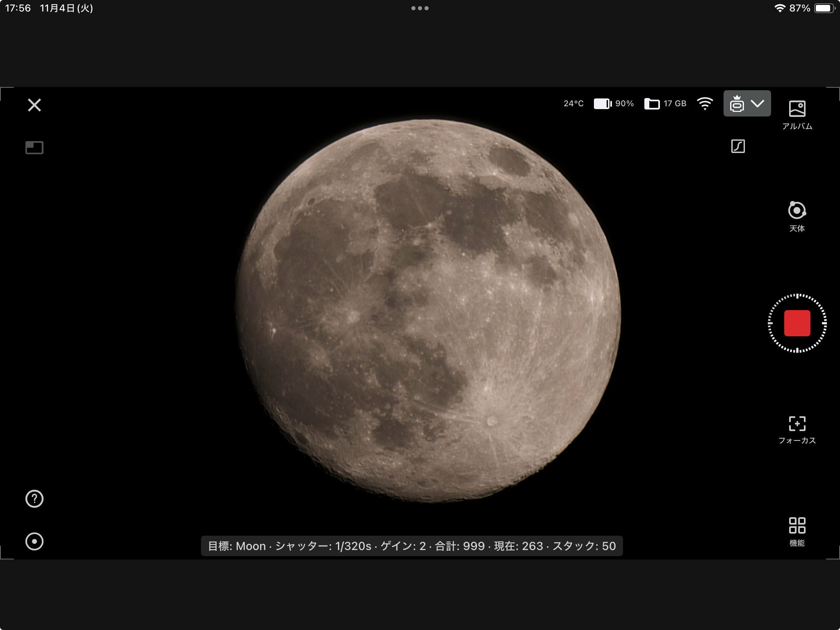The image size is (840, 630).
Task: Tap the telescope WiFi connection icon
Action: pos(705,103)
